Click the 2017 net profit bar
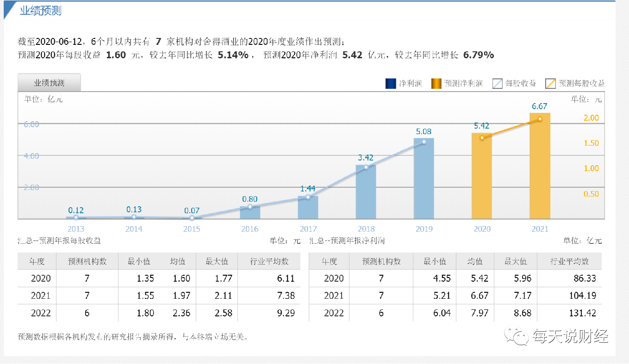 [308, 207]
